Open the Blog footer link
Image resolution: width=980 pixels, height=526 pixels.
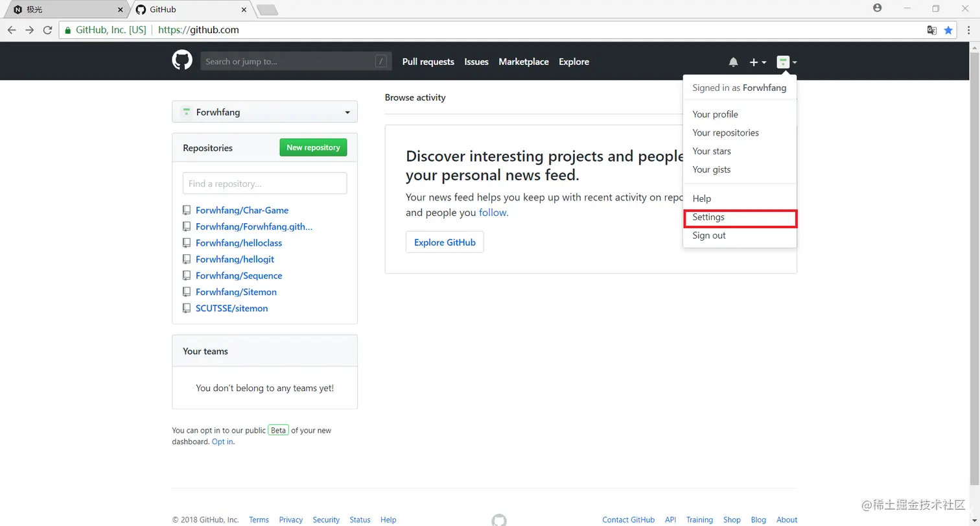[758, 520]
